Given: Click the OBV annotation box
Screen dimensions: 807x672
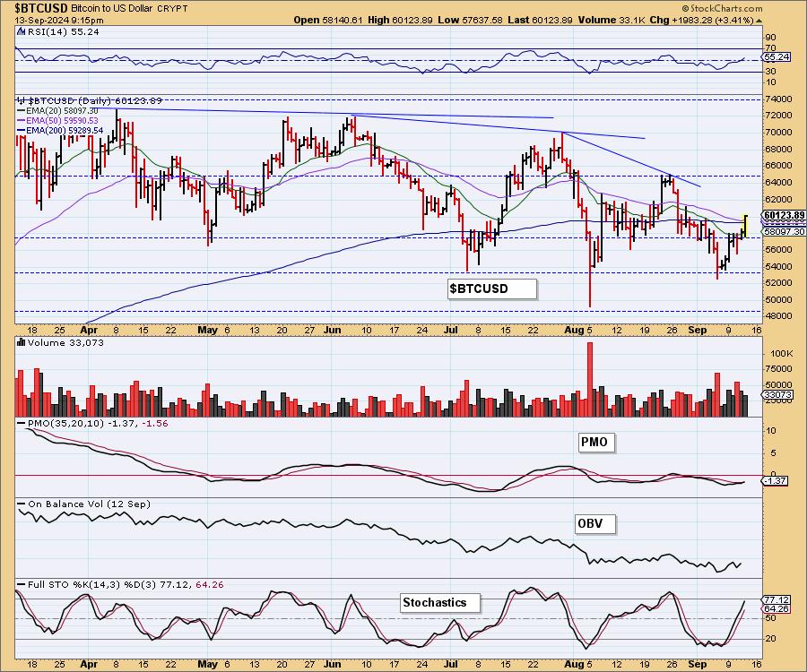Looking at the screenshot, I should pyautogui.click(x=595, y=524).
